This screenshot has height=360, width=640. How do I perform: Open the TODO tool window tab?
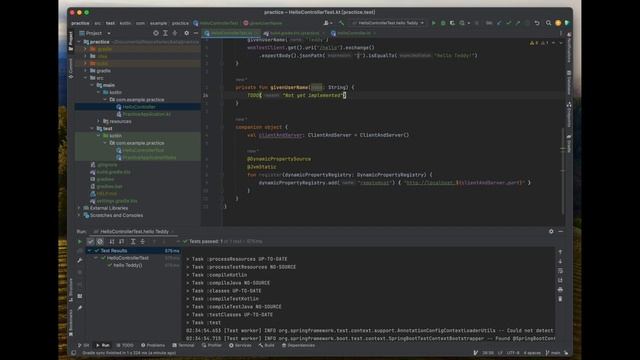tap(125, 345)
